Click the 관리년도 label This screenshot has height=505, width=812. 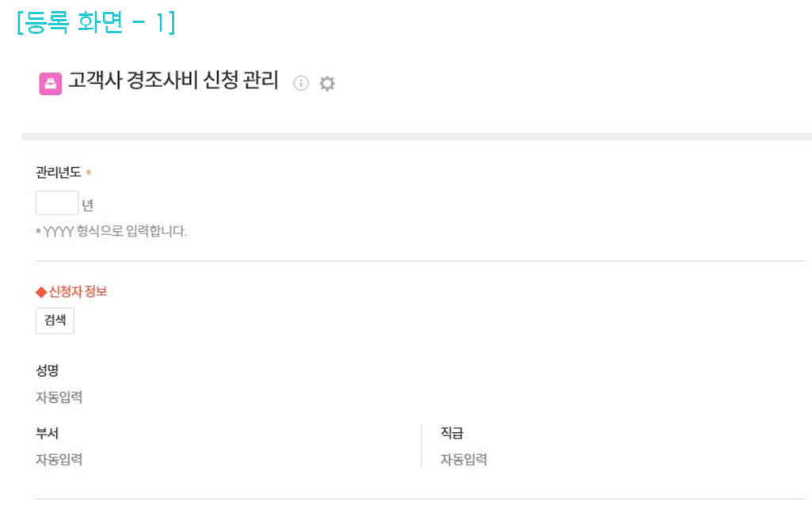click(x=59, y=173)
